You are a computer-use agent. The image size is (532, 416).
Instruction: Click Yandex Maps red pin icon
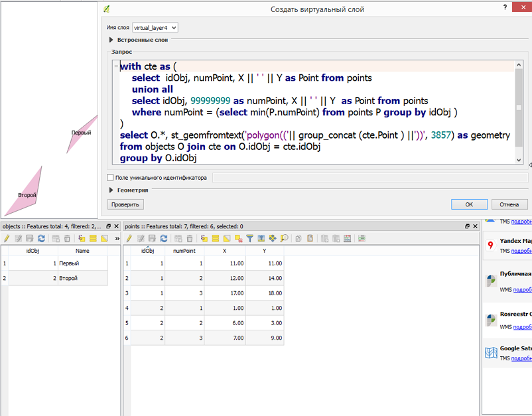tap(491, 246)
